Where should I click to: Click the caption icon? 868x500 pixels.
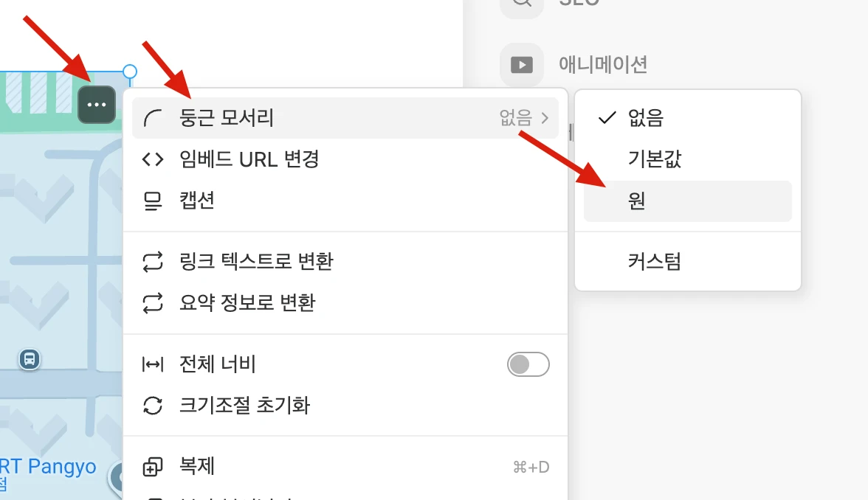[152, 201]
